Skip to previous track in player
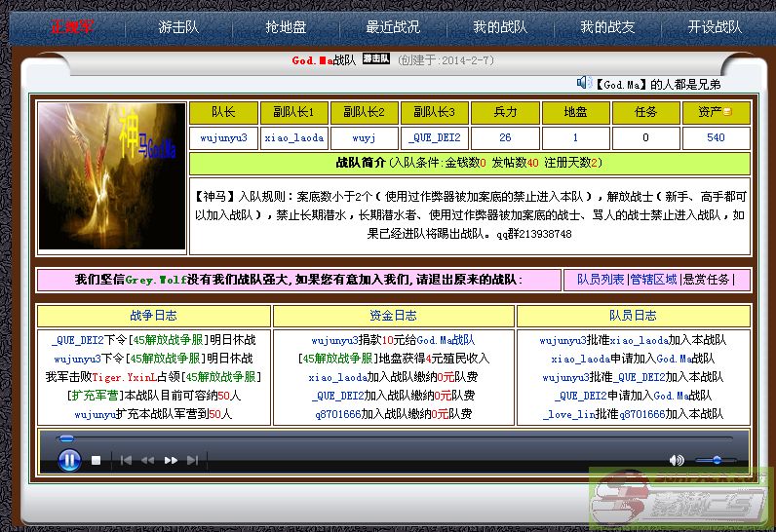Screen dimensions: 776x532 pos(125,460)
